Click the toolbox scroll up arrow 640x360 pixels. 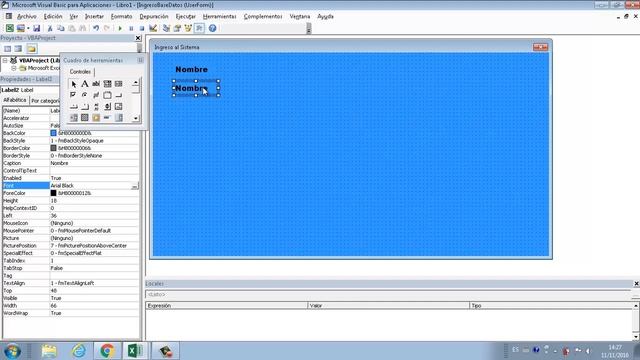click(136, 83)
